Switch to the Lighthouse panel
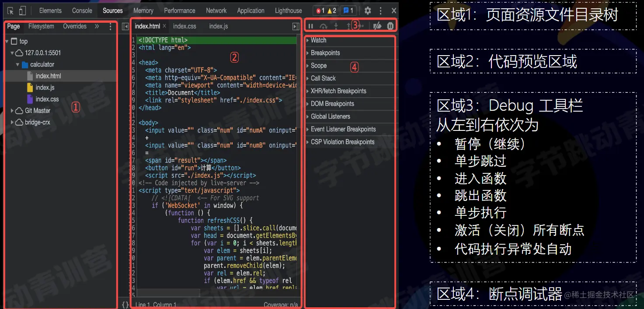This screenshot has height=309, width=644. click(289, 11)
